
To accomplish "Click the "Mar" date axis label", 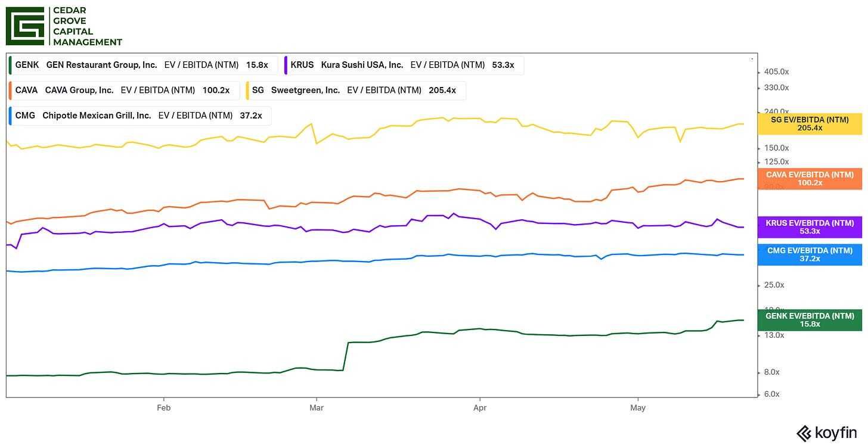I will 317,408.
